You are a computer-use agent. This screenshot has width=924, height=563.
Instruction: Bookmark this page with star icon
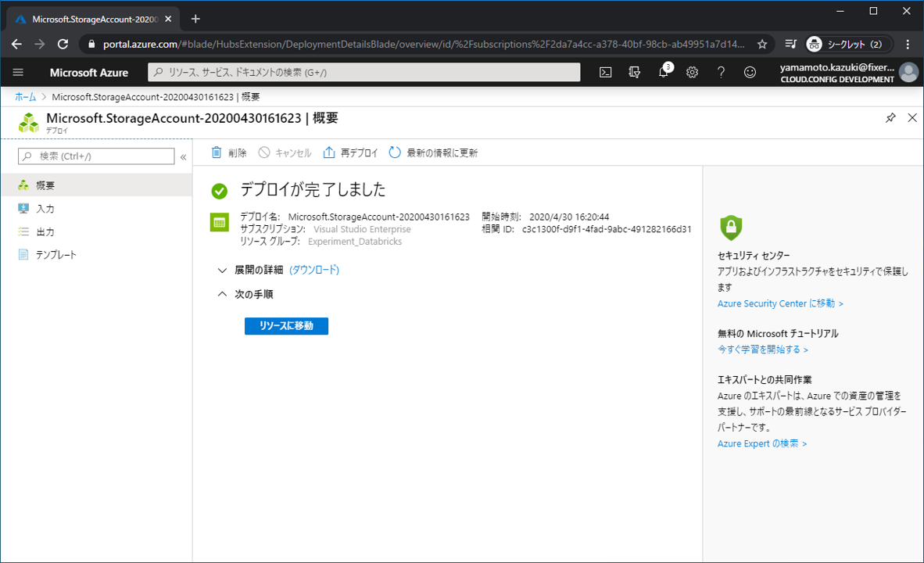(762, 44)
